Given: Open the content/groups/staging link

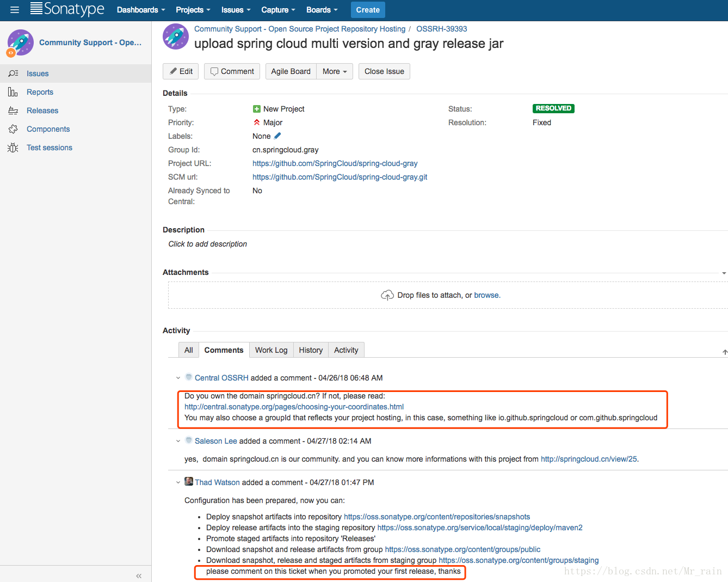Looking at the screenshot, I should click(x=519, y=560).
